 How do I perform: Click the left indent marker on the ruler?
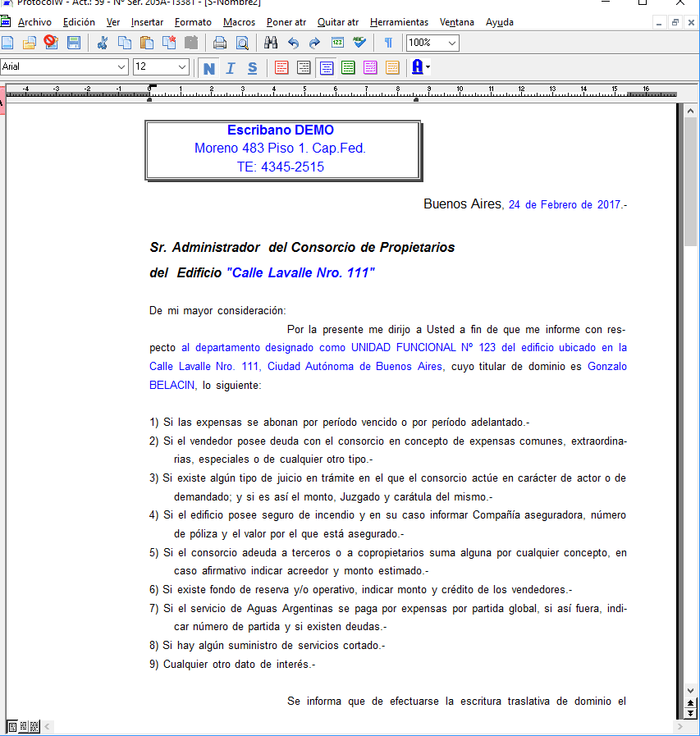point(149,99)
